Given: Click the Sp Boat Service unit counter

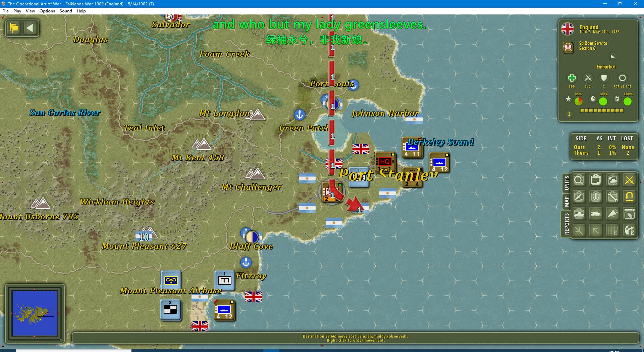Looking at the screenshot, I should point(568,47).
